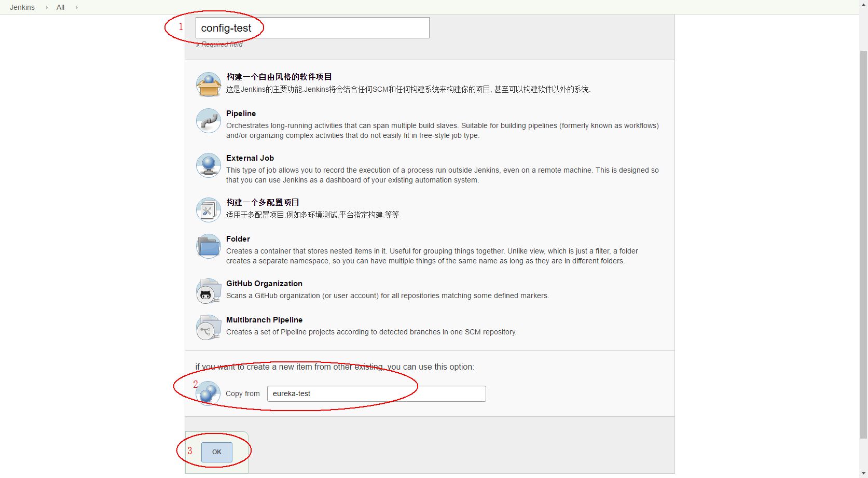Confirm creation with the OK button
868x478 pixels.
(x=217, y=452)
